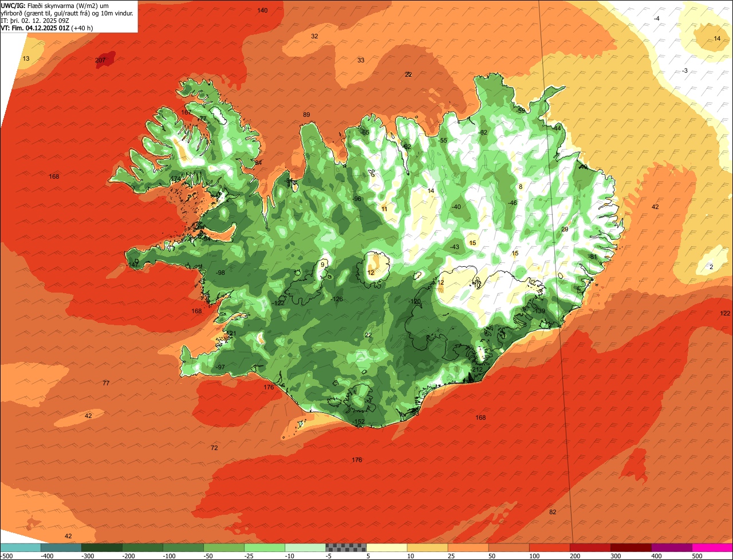Screen dimensions: 733x560
Task: Click the -3 value in the white area
Action: [x=685, y=70]
